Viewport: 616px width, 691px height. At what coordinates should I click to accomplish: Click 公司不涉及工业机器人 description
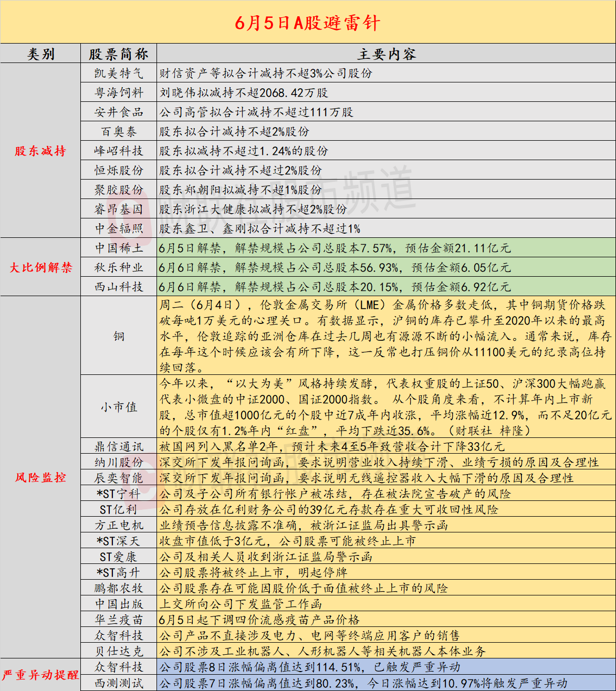(323, 652)
